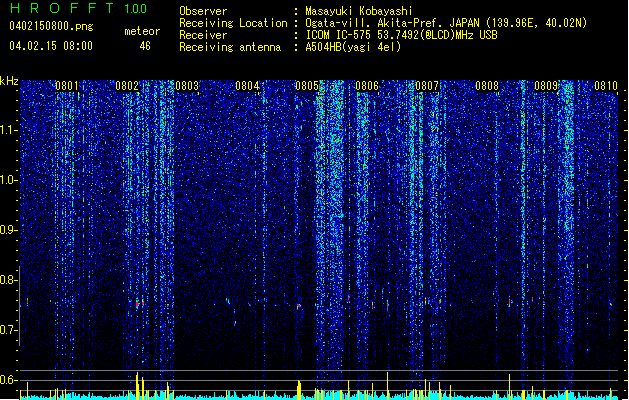Image resolution: width=629 pixels, height=400 pixels.
Task: Click the 0809 time marker
Action: click(546, 86)
